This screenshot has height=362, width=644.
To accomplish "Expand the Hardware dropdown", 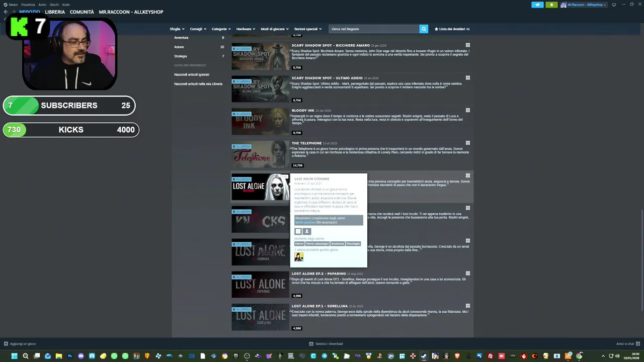I will (x=246, y=29).
